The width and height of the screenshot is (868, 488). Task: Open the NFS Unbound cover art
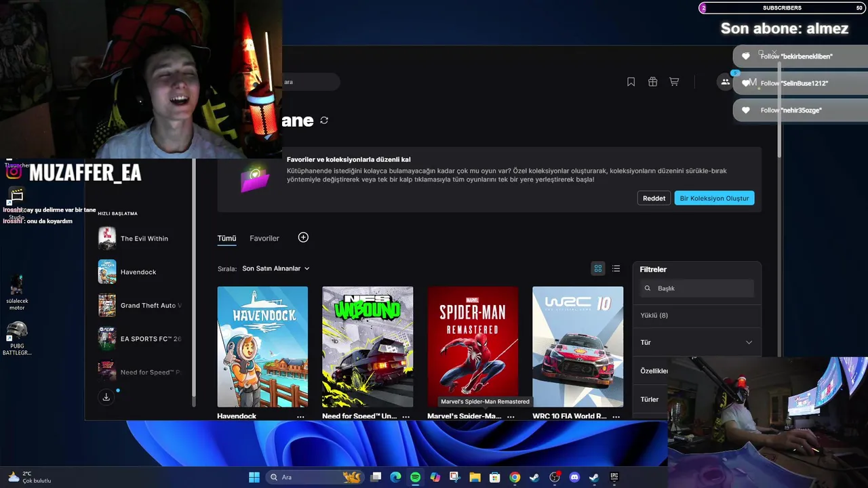(368, 346)
